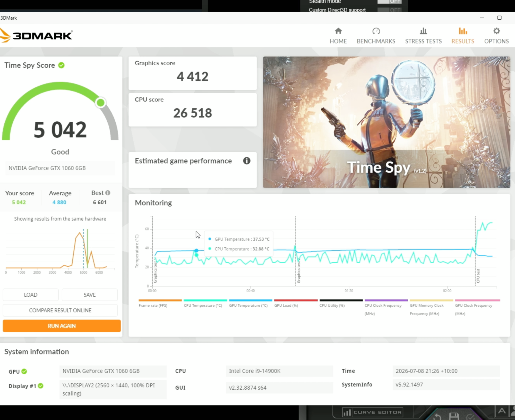Toggle CPU Clock Frequency series in legend

386,308
